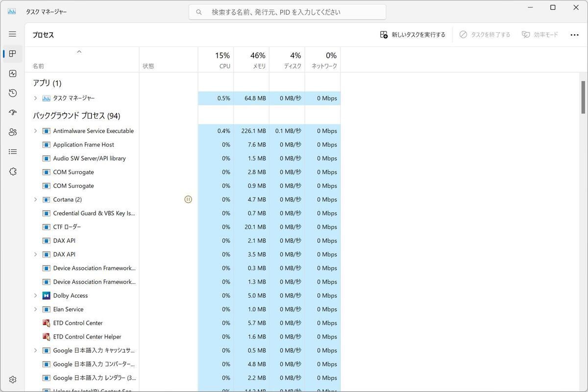Image resolution: width=588 pixels, height=392 pixels.
Task: Open the Details list icon in sidebar
Action: pyautogui.click(x=13, y=152)
